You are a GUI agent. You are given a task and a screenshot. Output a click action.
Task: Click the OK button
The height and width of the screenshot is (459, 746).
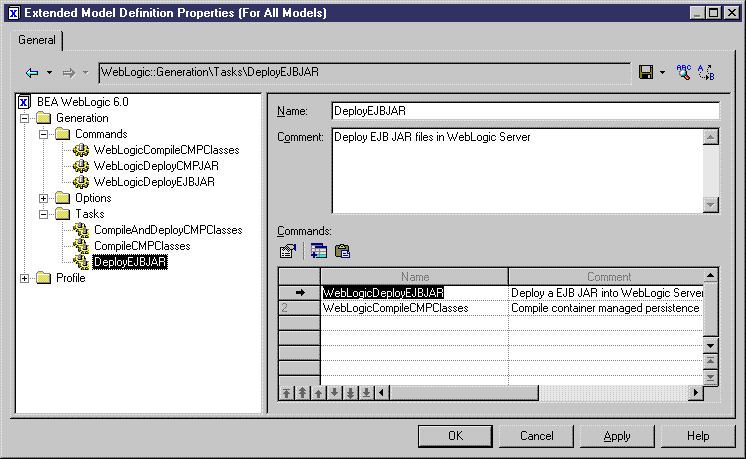(x=455, y=436)
